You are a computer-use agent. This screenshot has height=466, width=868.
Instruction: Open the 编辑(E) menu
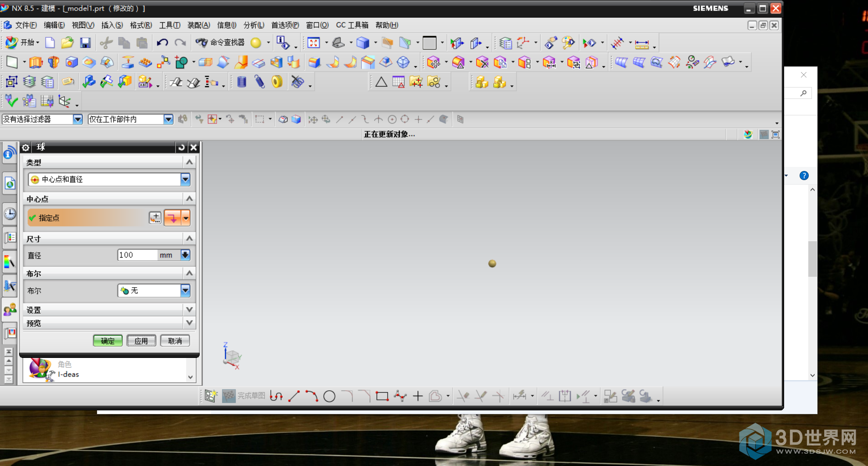click(54, 25)
